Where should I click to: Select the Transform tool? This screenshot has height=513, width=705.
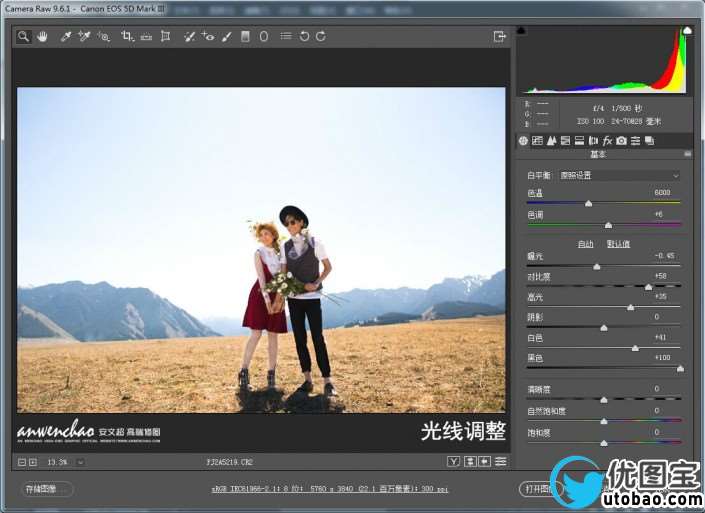(x=165, y=37)
